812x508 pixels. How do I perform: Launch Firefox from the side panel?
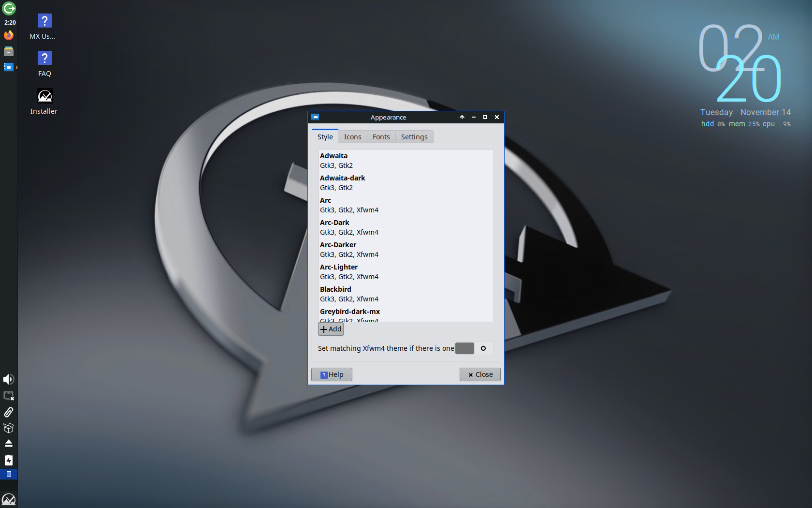tap(9, 35)
